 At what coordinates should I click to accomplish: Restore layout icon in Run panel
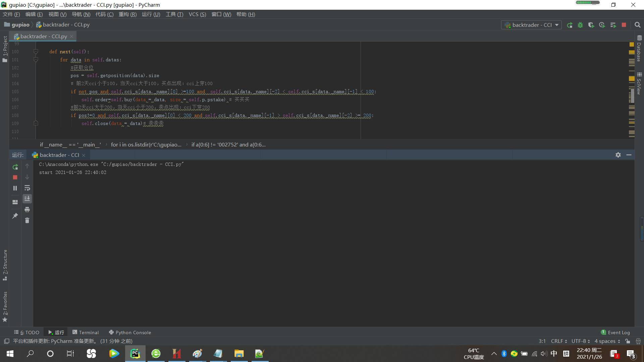point(15,202)
